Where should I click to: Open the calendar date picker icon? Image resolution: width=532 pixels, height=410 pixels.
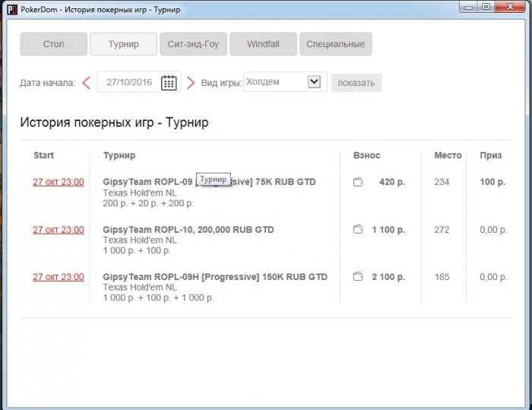(x=169, y=83)
